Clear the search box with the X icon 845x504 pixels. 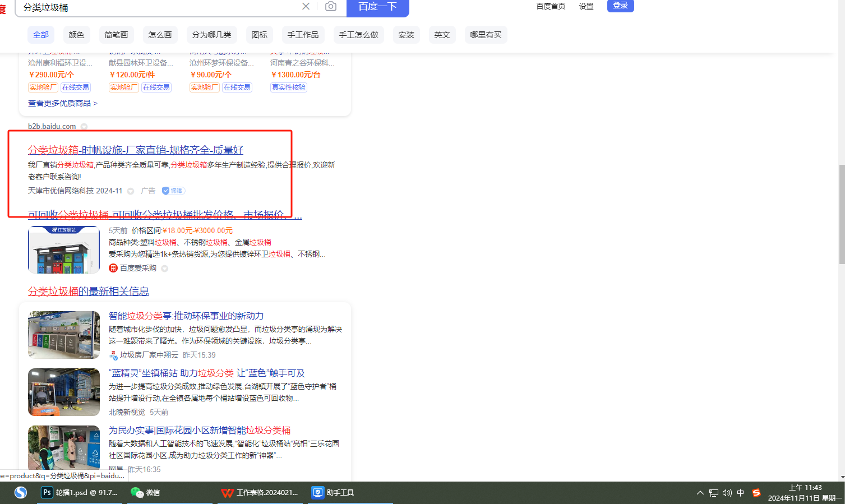point(306,6)
